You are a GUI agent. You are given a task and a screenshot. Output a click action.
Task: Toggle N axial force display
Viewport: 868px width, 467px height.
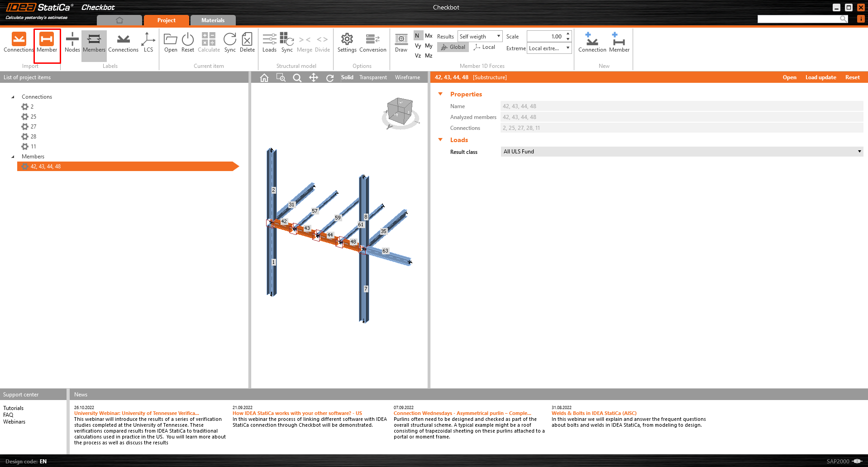point(417,35)
